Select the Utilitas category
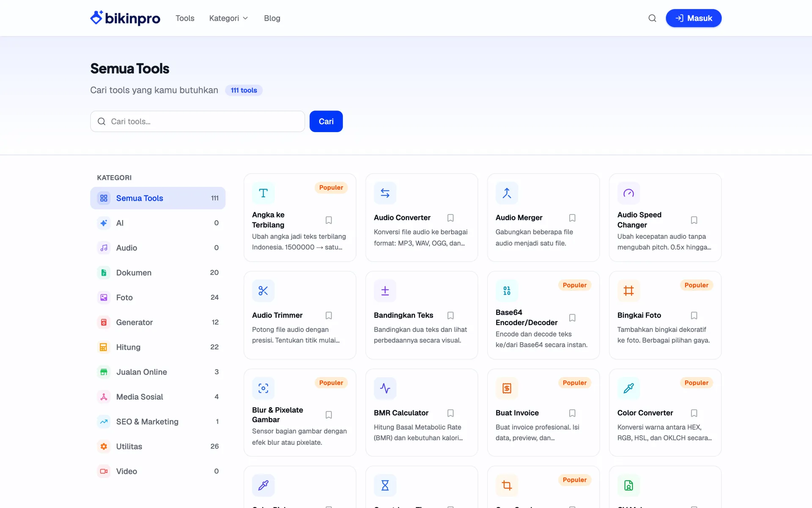812x508 pixels. click(x=158, y=447)
